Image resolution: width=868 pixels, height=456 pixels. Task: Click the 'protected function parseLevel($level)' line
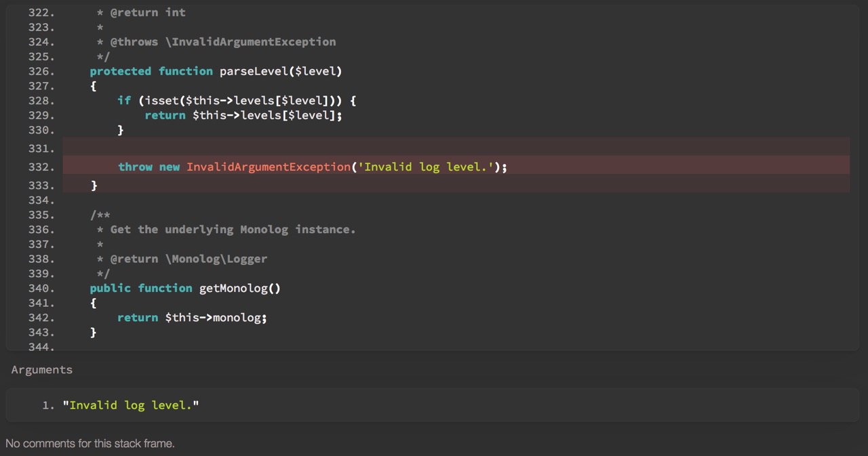pyautogui.click(x=216, y=71)
